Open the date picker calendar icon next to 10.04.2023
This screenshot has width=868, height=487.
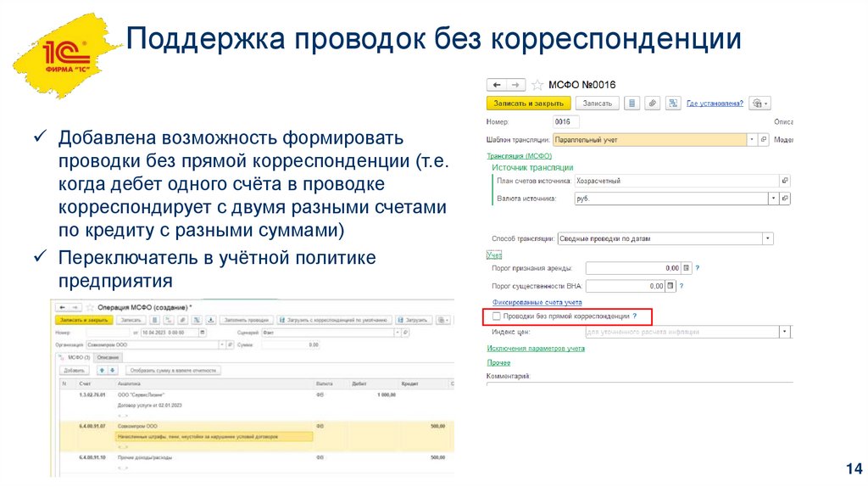[x=203, y=333]
